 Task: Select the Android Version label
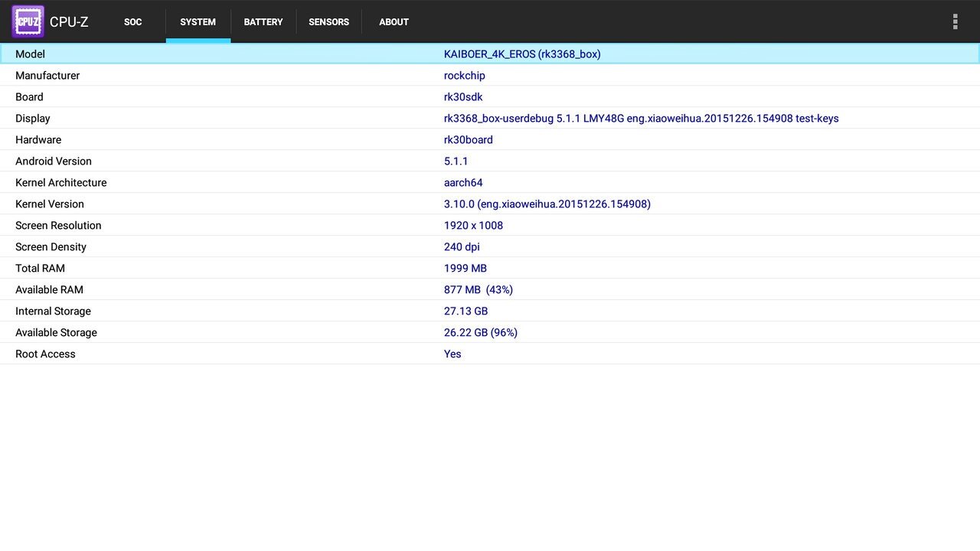54,161
